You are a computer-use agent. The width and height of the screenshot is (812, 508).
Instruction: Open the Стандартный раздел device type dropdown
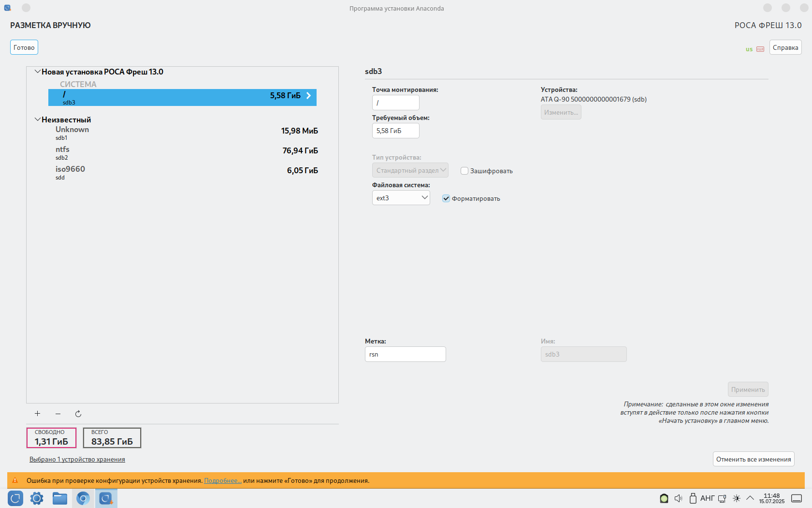click(x=410, y=170)
